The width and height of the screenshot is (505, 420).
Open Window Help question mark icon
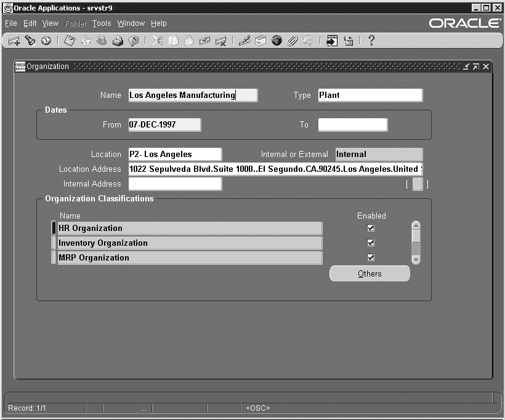click(x=371, y=41)
